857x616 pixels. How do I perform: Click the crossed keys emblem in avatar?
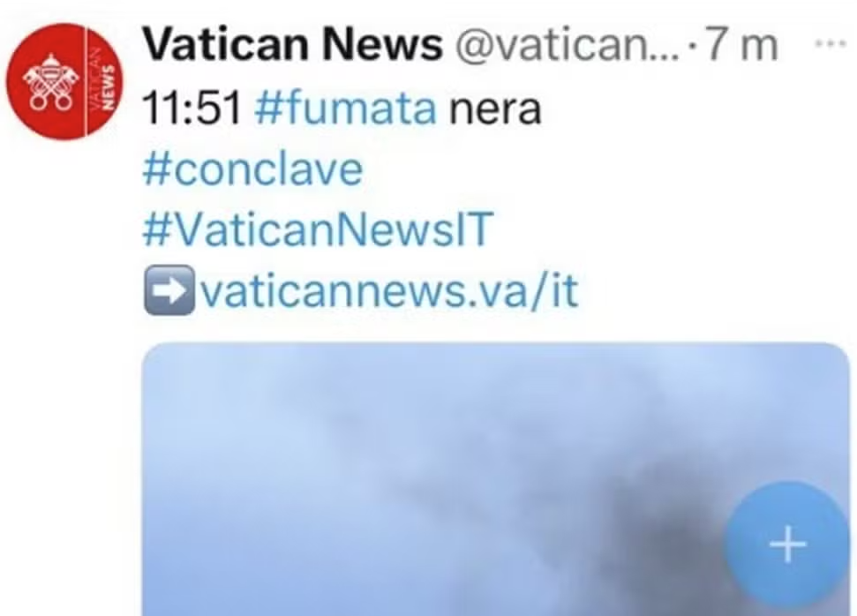(x=48, y=84)
